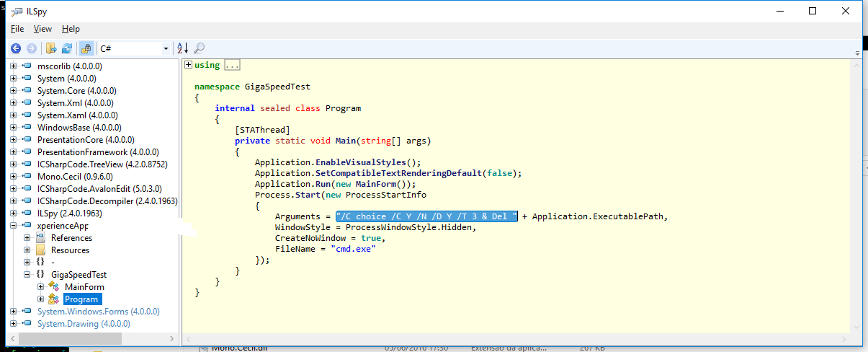
Task: Click the xperienceApp assembly icon
Action: (27, 226)
